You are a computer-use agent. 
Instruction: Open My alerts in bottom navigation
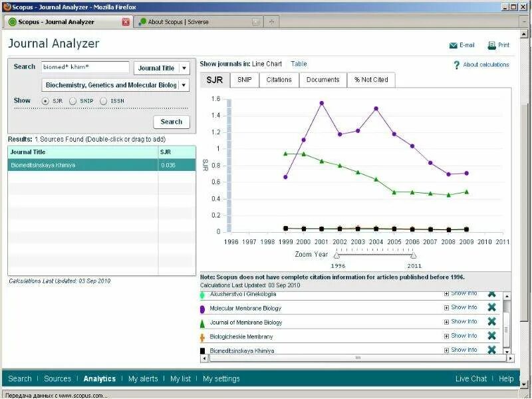(x=143, y=378)
